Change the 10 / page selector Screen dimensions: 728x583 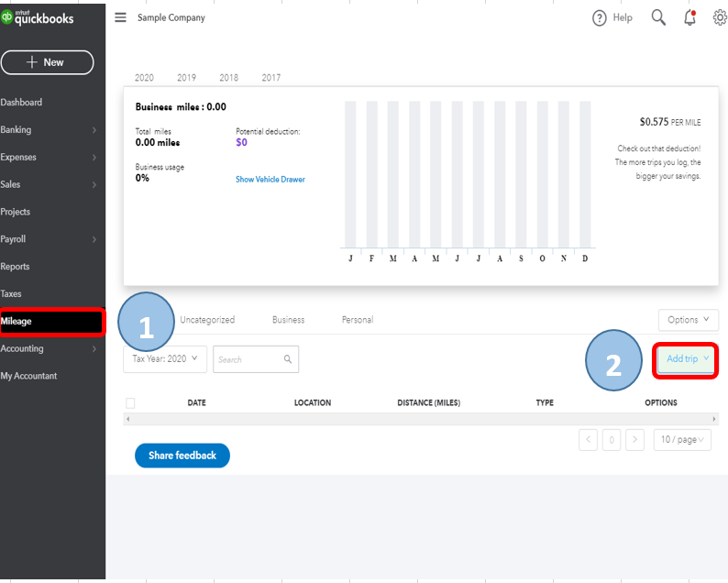(x=682, y=440)
